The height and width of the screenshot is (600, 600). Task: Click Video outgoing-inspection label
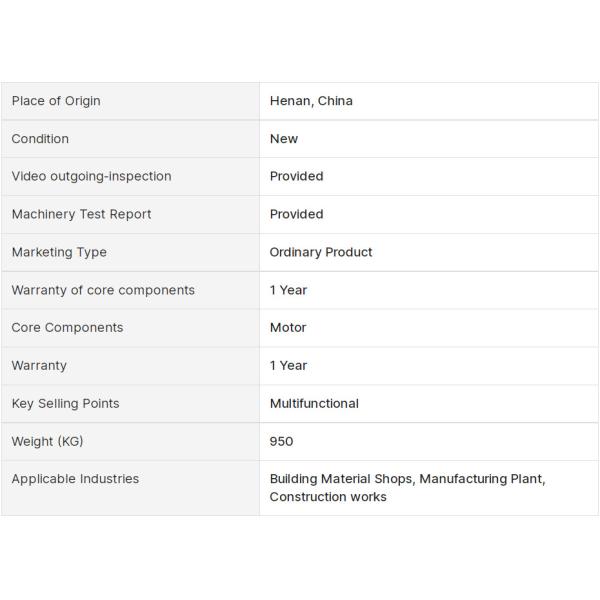91,176
